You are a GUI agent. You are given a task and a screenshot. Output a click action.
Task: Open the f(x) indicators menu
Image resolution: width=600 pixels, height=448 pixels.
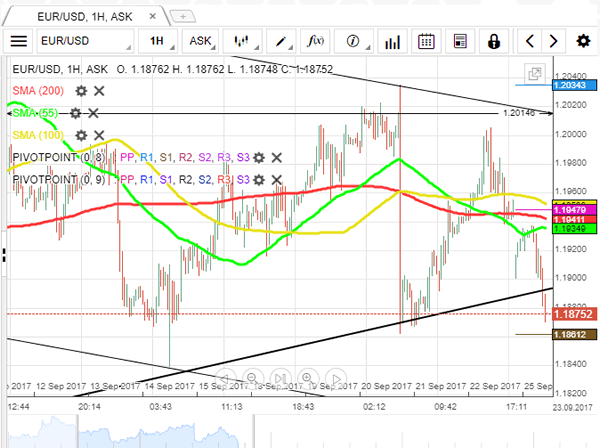(x=317, y=41)
